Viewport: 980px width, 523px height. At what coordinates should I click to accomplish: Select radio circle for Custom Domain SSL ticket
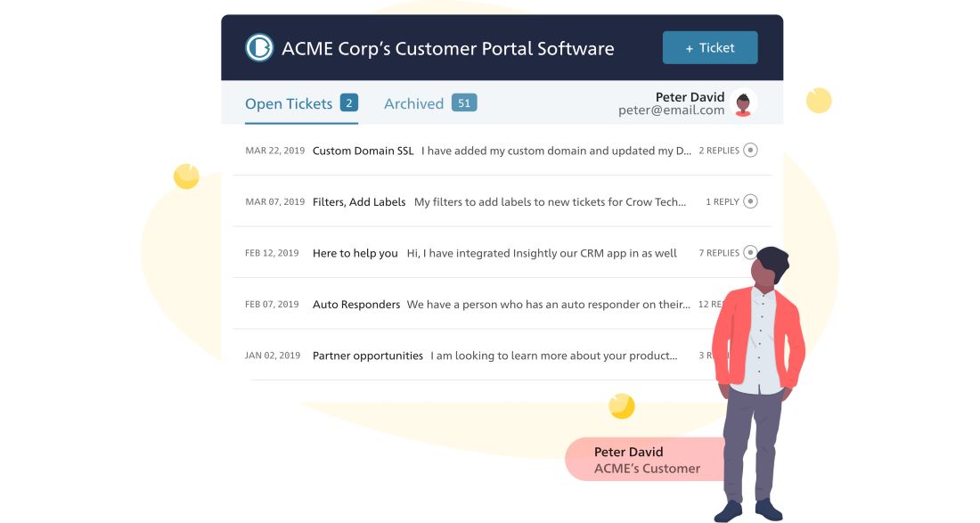(x=751, y=150)
